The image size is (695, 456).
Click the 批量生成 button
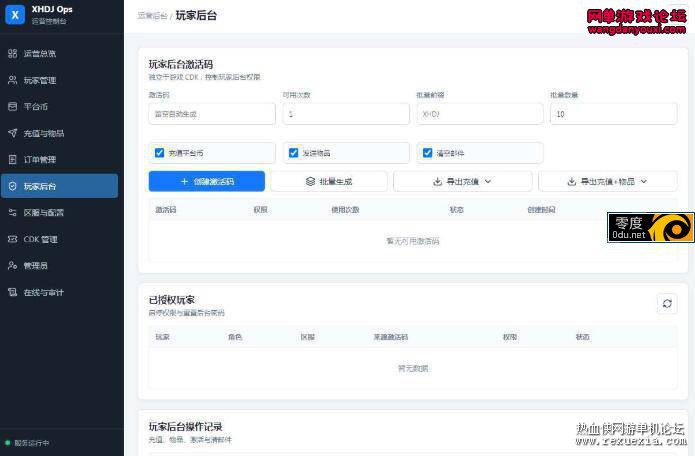tap(329, 181)
